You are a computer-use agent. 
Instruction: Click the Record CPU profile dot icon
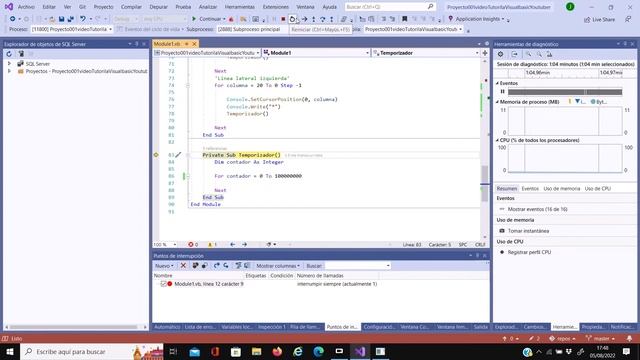[x=502, y=252]
